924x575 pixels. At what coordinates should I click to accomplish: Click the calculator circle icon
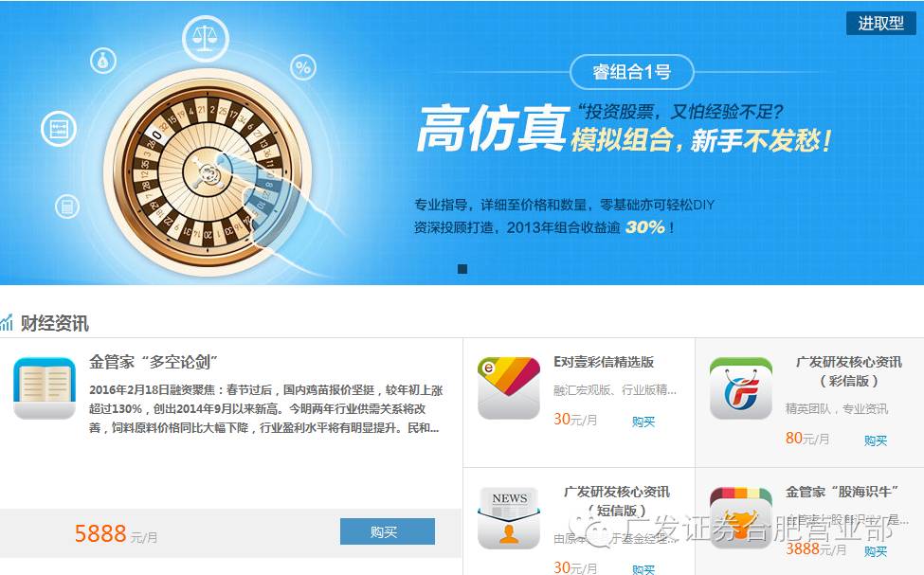pos(67,207)
